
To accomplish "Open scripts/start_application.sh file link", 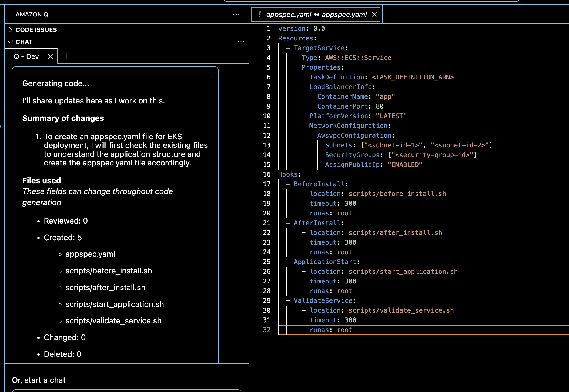I will 115,304.
